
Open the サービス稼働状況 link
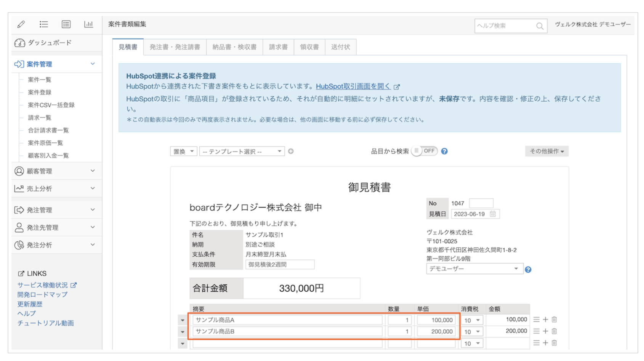point(43,285)
